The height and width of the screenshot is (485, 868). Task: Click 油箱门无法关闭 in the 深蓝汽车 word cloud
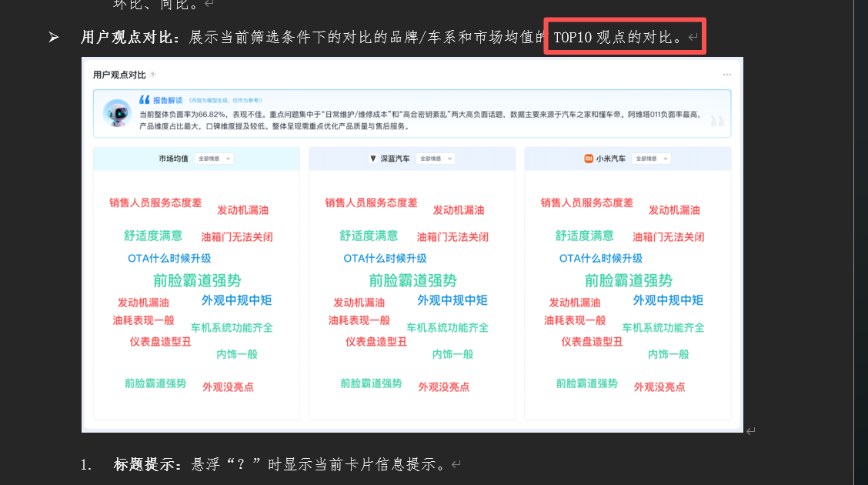452,237
